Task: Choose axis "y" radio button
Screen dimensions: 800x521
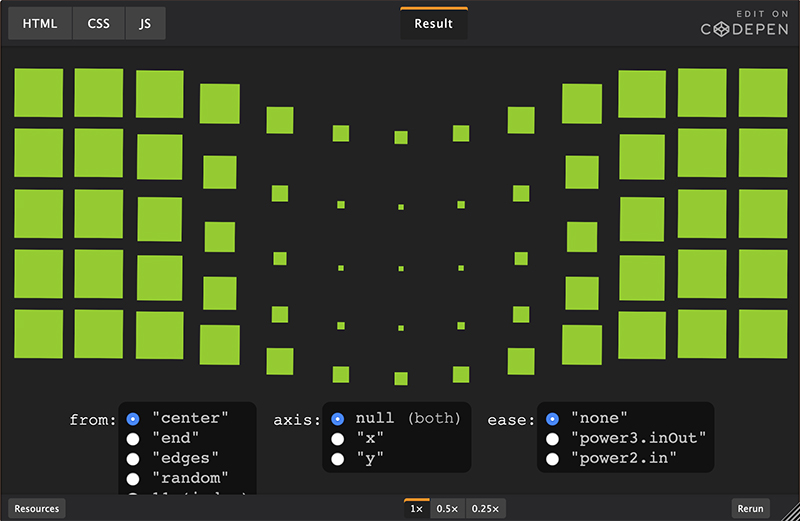Action: coord(337,459)
